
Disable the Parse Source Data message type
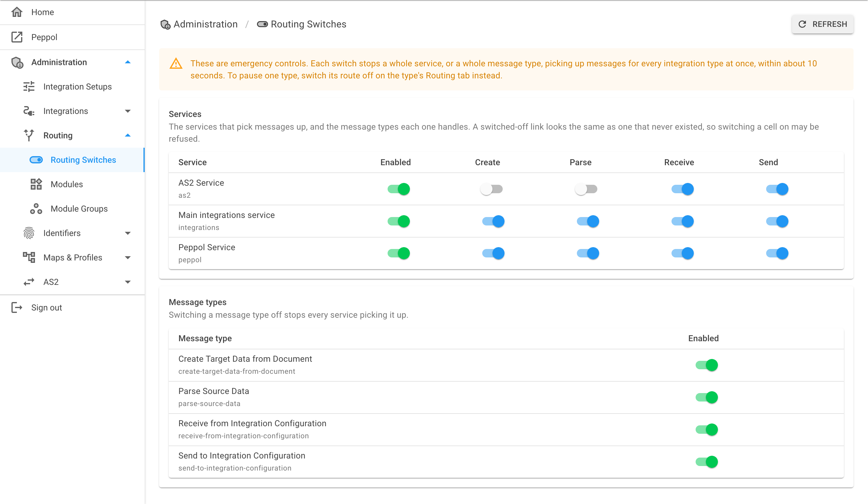tap(706, 397)
